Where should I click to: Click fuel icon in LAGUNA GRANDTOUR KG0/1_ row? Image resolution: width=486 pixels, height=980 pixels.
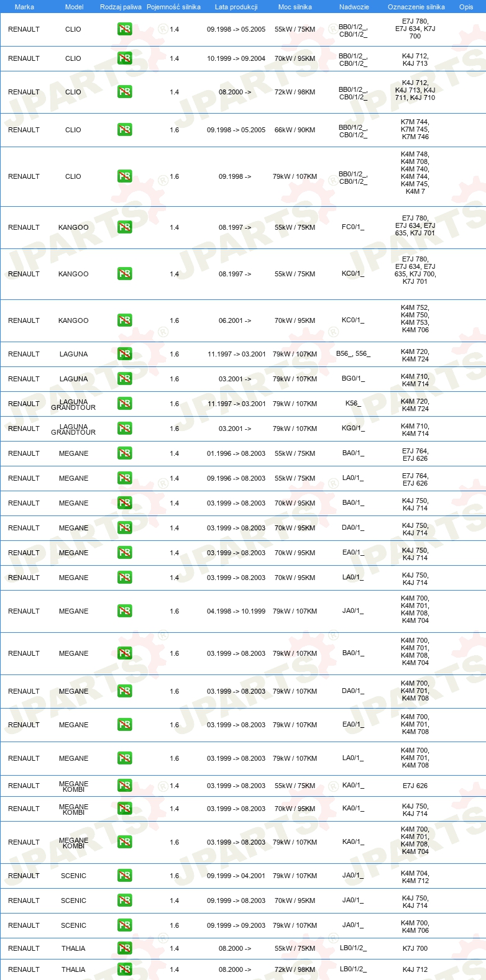click(x=125, y=429)
